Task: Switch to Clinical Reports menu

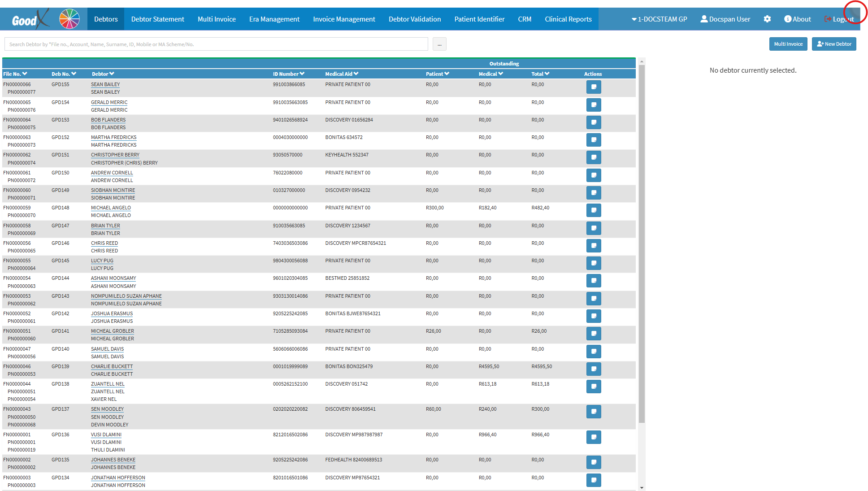Action: (568, 19)
